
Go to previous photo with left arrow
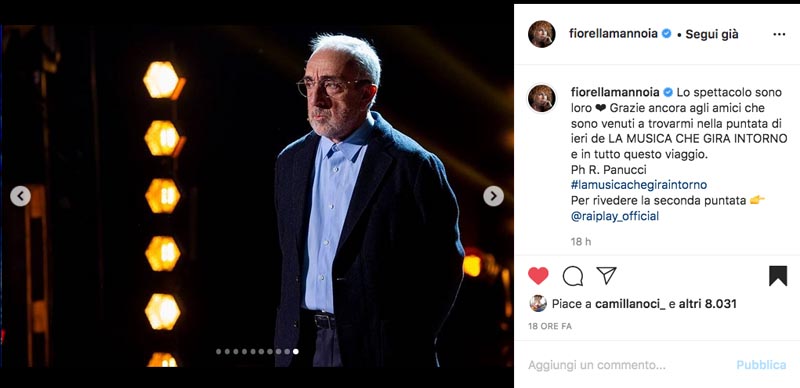pos(20,196)
